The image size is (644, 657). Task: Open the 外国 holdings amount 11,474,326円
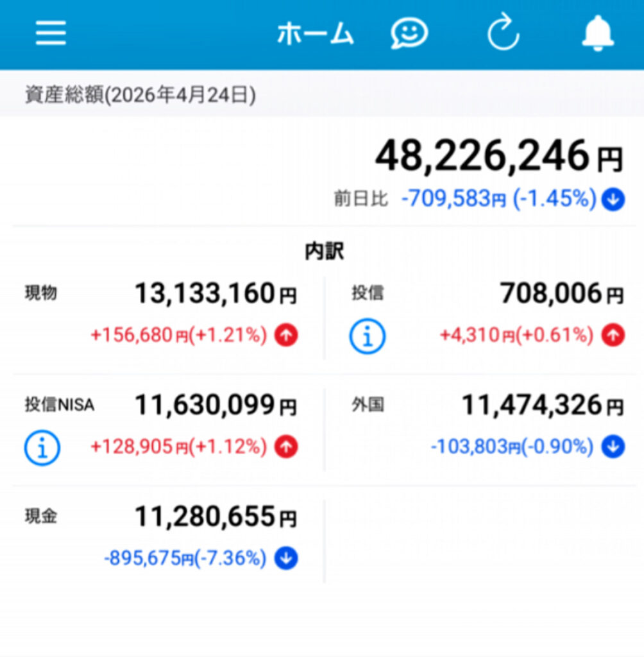click(542, 405)
